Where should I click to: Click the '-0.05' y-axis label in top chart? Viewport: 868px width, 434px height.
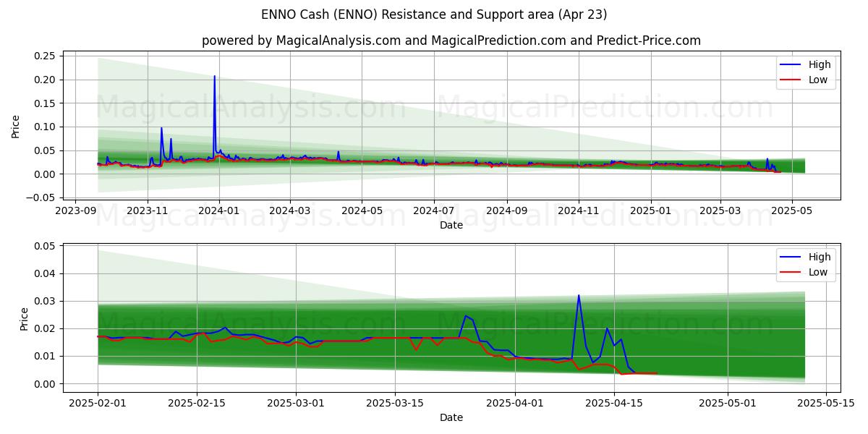[x=41, y=197]
